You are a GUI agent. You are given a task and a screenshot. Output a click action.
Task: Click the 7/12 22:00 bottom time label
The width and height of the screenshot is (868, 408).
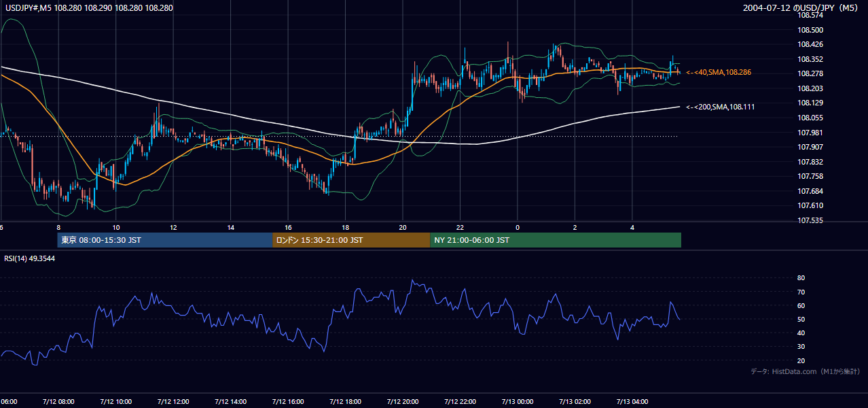[460, 402]
